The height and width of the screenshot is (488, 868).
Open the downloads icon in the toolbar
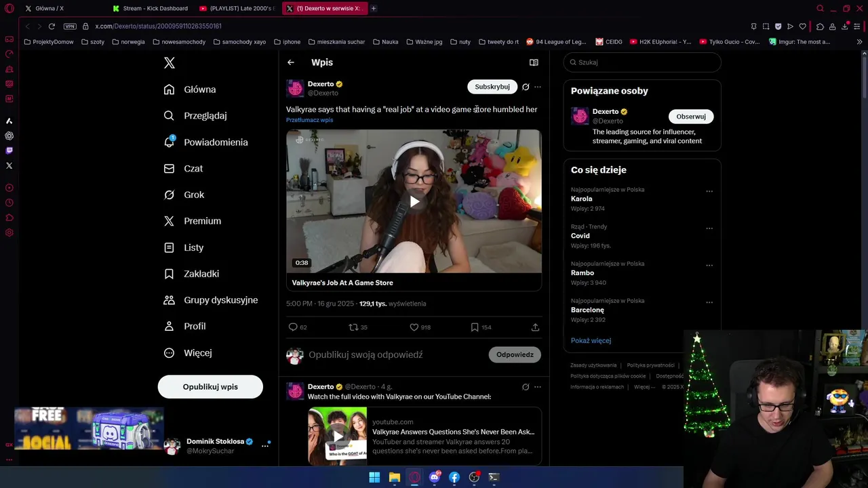(846, 26)
